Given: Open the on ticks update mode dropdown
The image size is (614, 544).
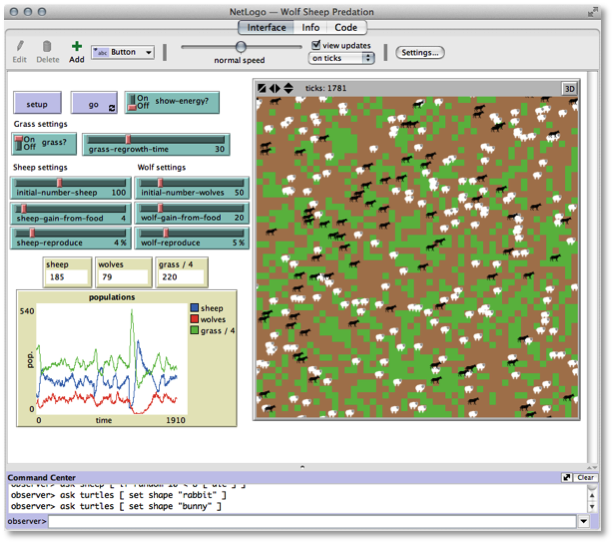Looking at the screenshot, I should click(341, 58).
